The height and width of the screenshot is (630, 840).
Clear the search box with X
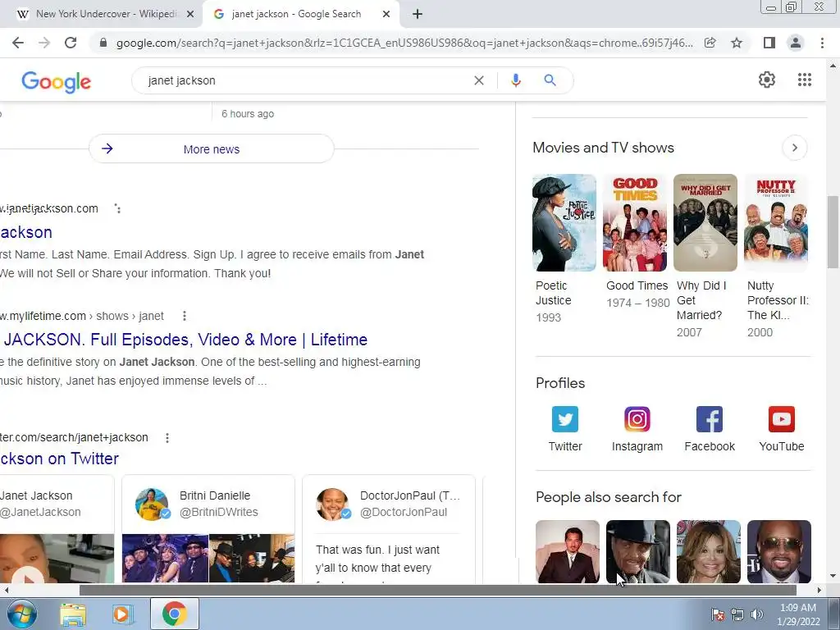(x=479, y=80)
